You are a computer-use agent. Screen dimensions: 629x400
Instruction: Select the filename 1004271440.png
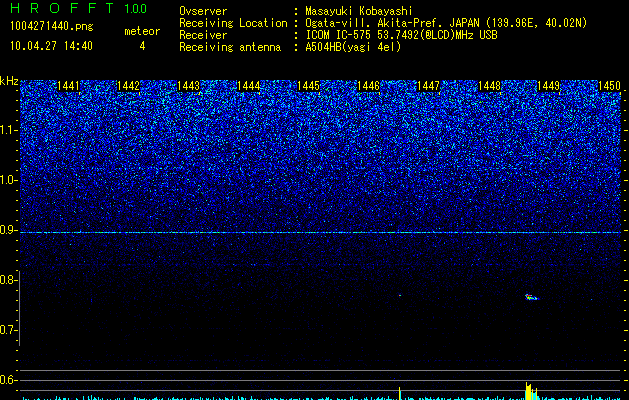click(x=52, y=27)
